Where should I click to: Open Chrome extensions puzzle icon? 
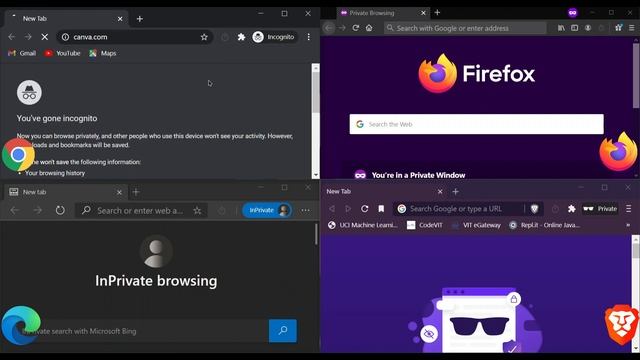(241, 37)
